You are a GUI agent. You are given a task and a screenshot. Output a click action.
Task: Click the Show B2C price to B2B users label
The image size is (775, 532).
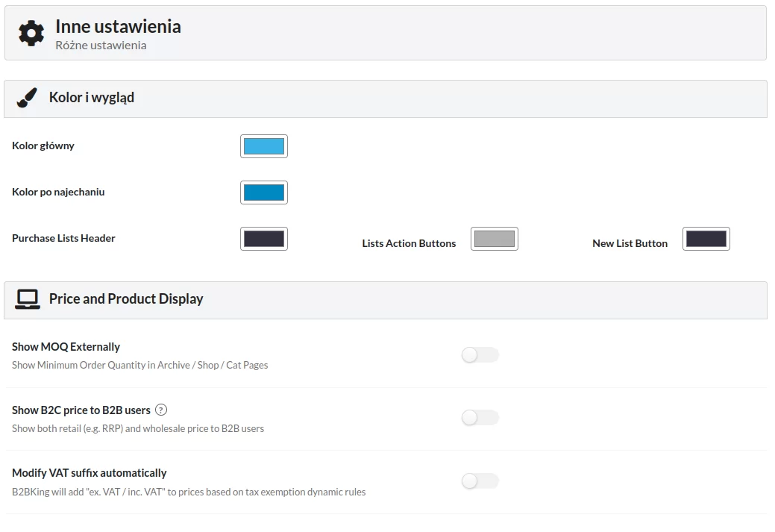tap(81, 410)
